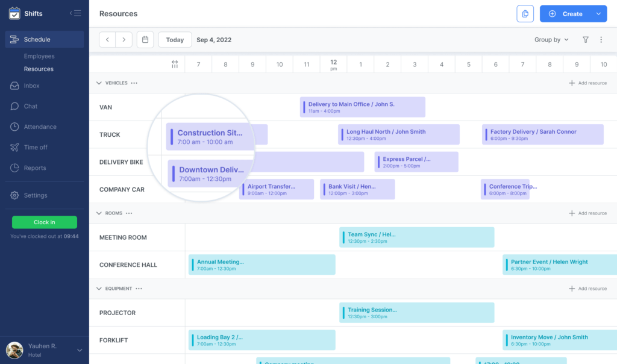Collapse the VEHICLES group

pos(98,83)
